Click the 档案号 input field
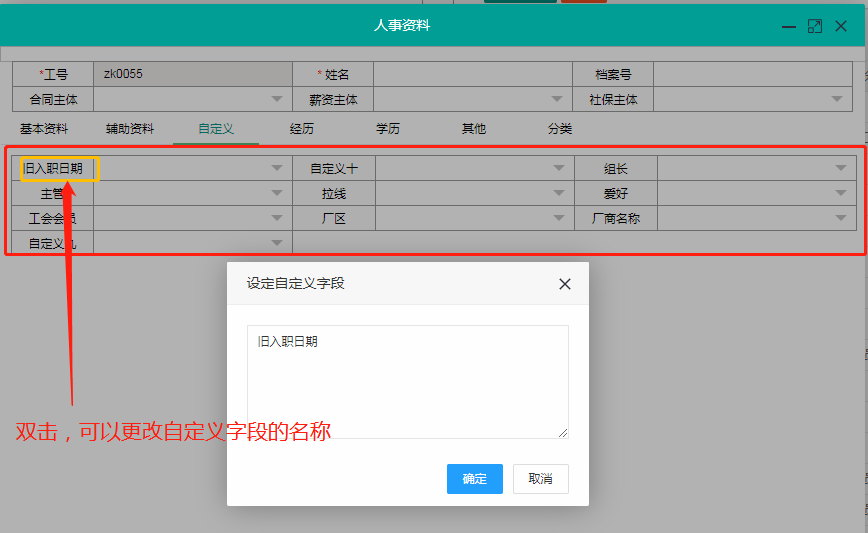Screen dimensions: 868x533 (755, 74)
